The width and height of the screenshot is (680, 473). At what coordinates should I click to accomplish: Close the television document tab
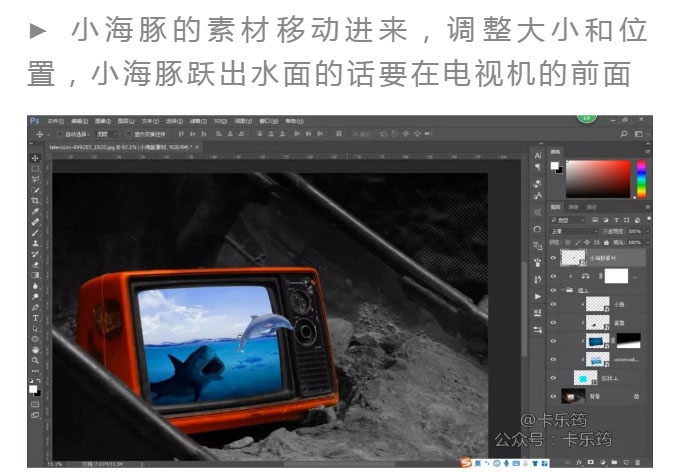tap(197, 147)
